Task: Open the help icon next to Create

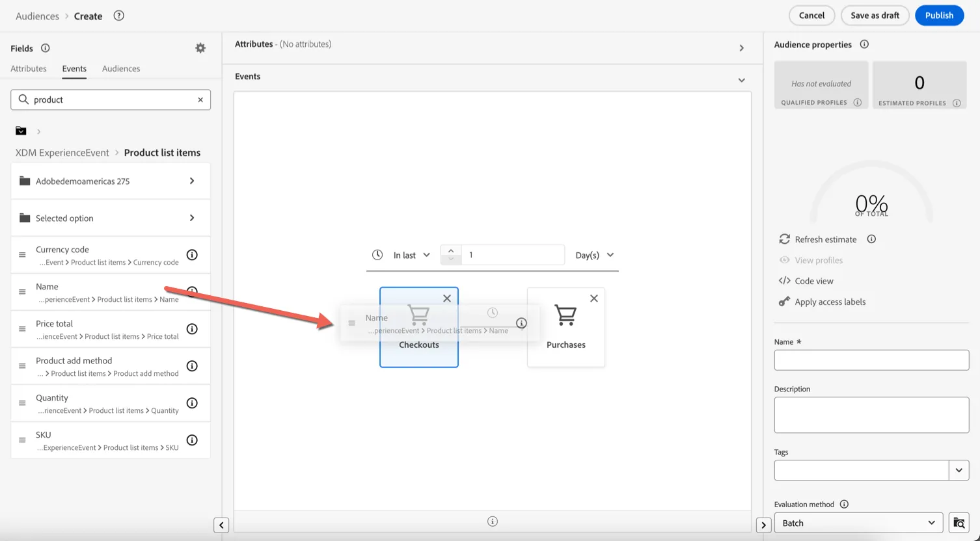Action: click(118, 16)
